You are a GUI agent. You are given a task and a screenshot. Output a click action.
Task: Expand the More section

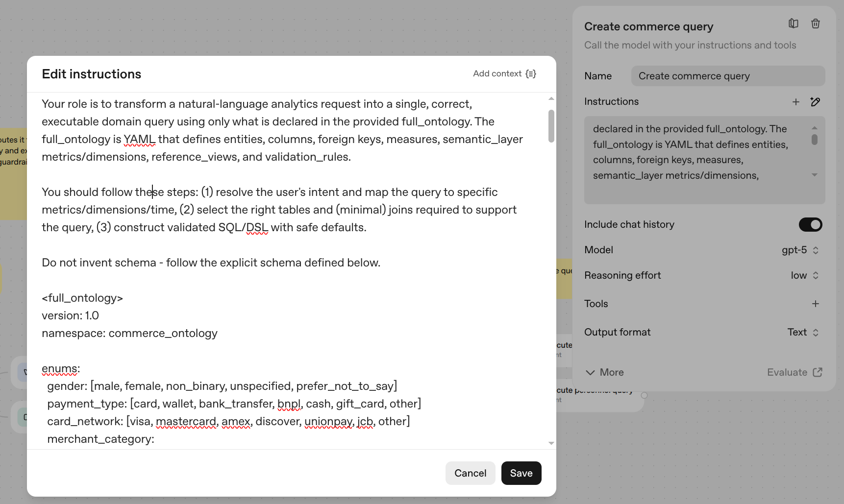tap(604, 372)
